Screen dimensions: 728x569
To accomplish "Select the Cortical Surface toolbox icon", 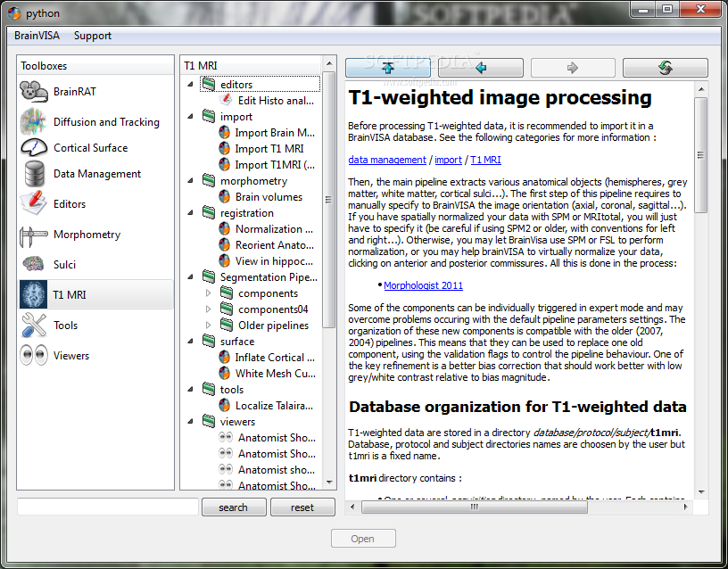I will point(33,147).
